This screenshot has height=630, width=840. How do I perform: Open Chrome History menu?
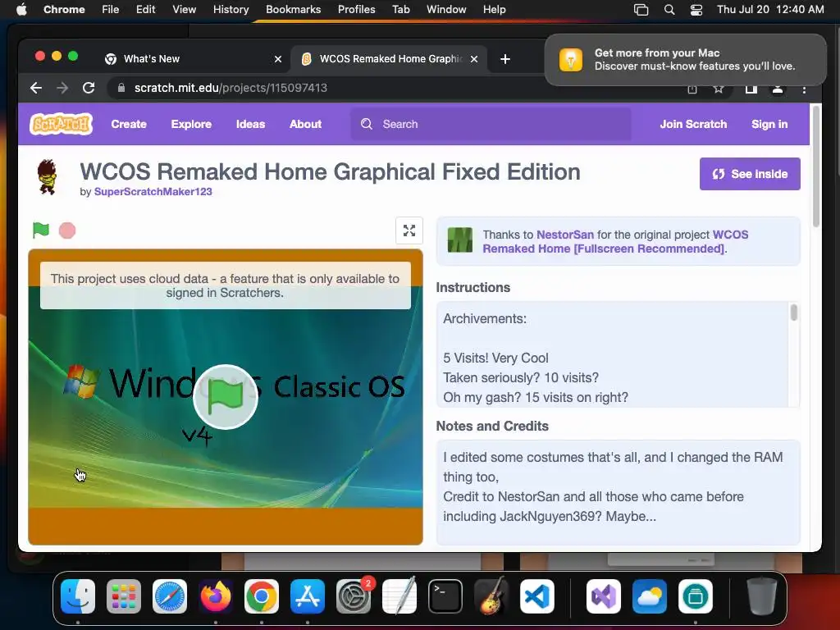[x=231, y=10]
